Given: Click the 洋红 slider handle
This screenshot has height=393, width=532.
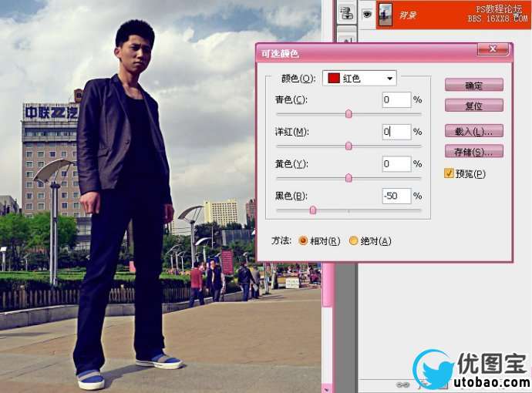Looking at the screenshot, I should pyautogui.click(x=348, y=146).
